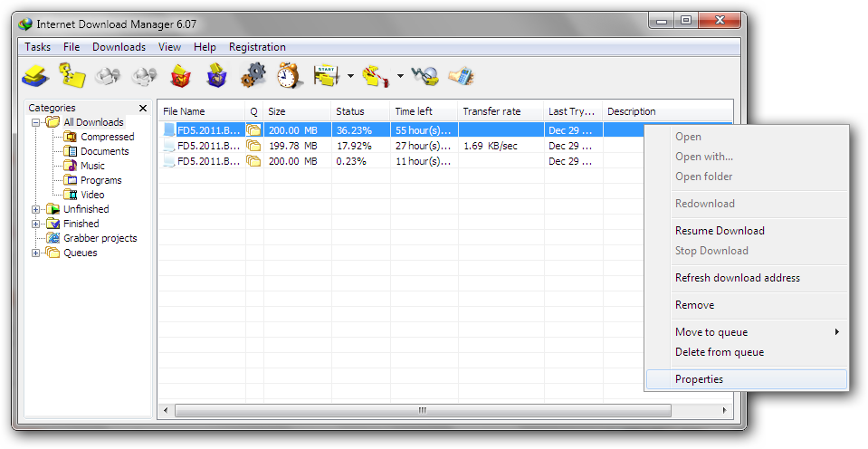Click queue icon in the 17.92% row
Image resolution: width=868 pixels, height=449 pixels.
(x=253, y=146)
